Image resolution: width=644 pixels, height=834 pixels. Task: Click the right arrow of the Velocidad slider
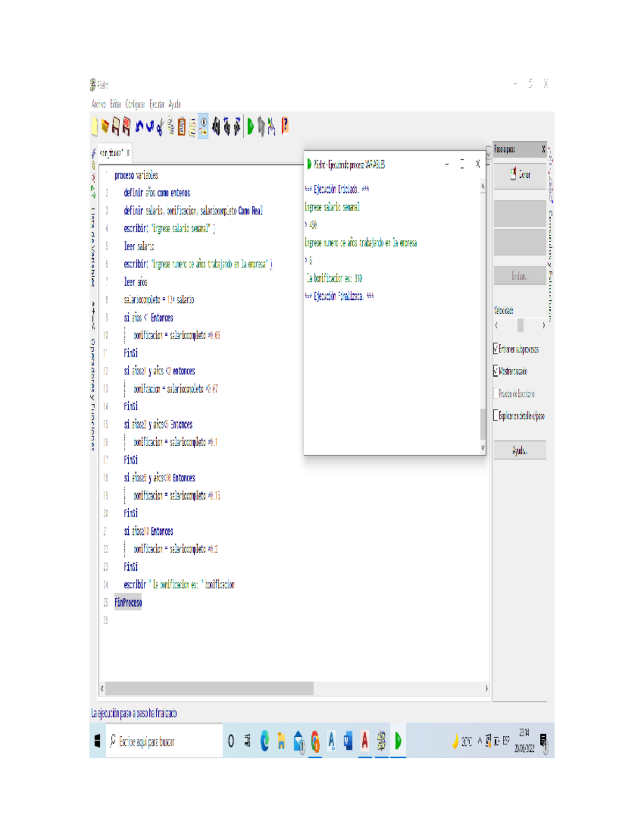pyautogui.click(x=544, y=325)
